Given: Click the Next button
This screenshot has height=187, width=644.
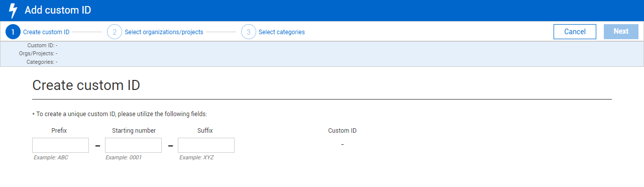Looking at the screenshot, I should 621,32.
